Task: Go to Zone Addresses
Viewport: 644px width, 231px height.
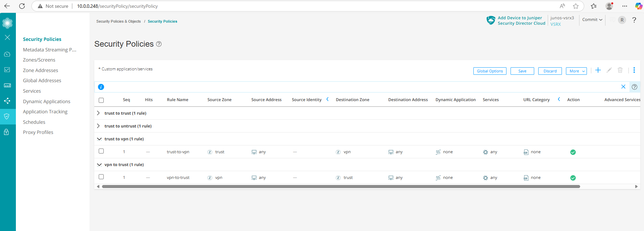Action: (41, 70)
